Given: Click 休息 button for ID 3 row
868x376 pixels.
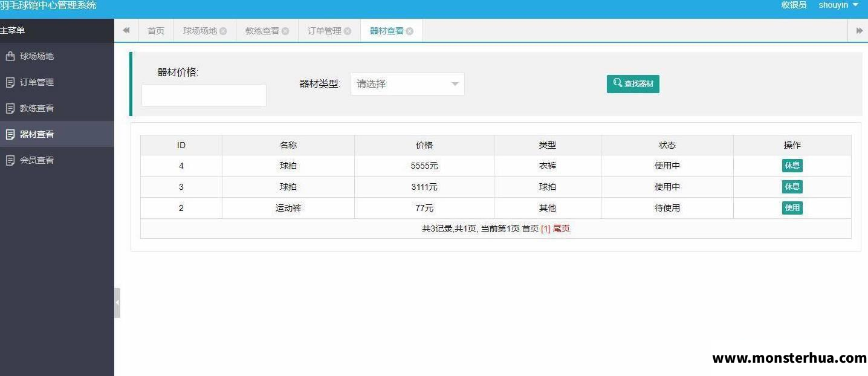Looking at the screenshot, I should coord(792,187).
